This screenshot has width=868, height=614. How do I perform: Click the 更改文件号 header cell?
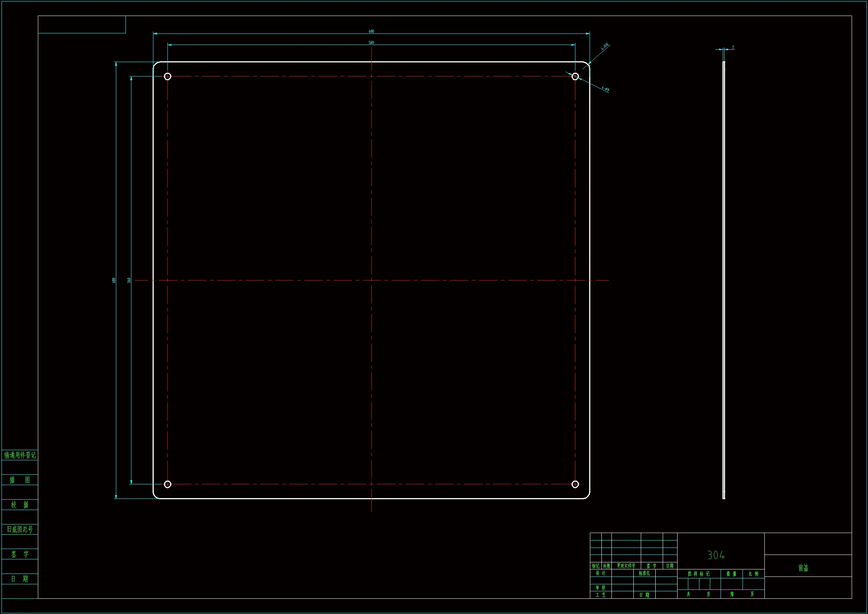[626, 566]
